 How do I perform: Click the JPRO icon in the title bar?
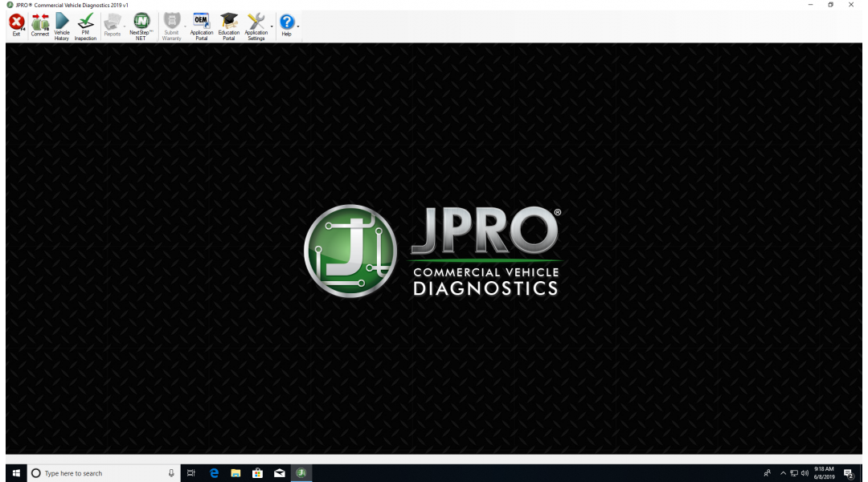coord(10,5)
